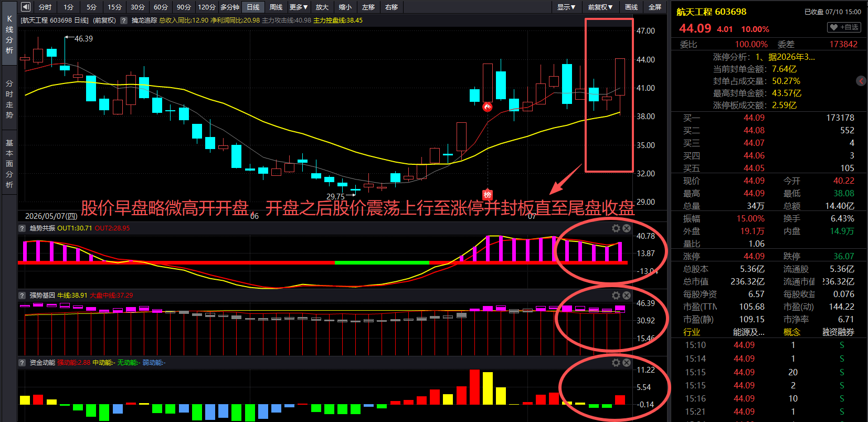Close the 资金动能 indicator panel
868x422 pixels.
coord(627,363)
